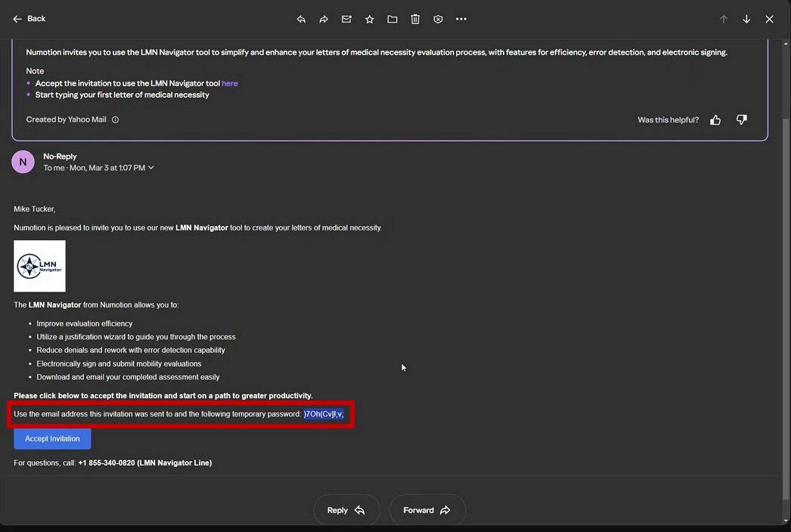
Task: Click info icon next to Created by Yahoo Mail
Action: tap(115, 119)
